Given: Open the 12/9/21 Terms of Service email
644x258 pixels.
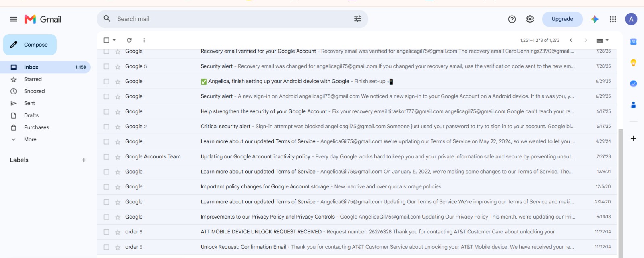Looking at the screenshot, I should click(x=357, y=172).
